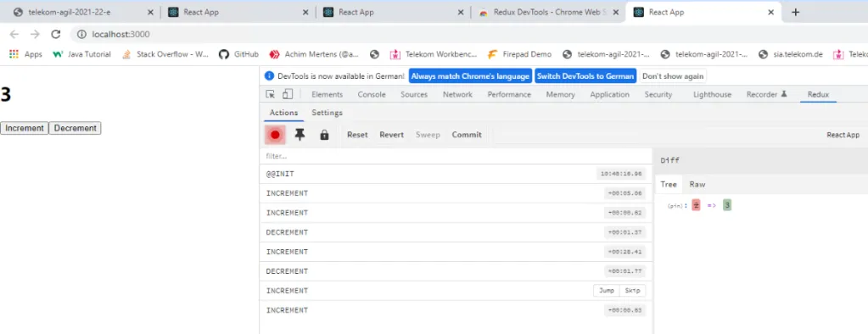Click Always match Chrome's language button
Image resolution: width=868 pixels, height=334 pixels.
pyautogui.click(x=471, y=75)
